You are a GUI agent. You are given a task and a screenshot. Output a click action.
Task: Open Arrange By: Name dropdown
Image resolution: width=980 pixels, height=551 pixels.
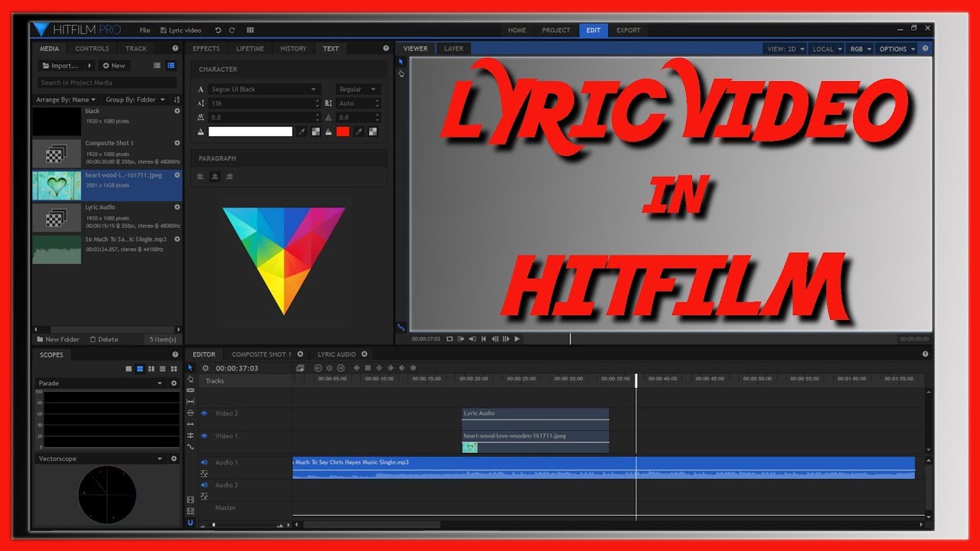[66, 99]
